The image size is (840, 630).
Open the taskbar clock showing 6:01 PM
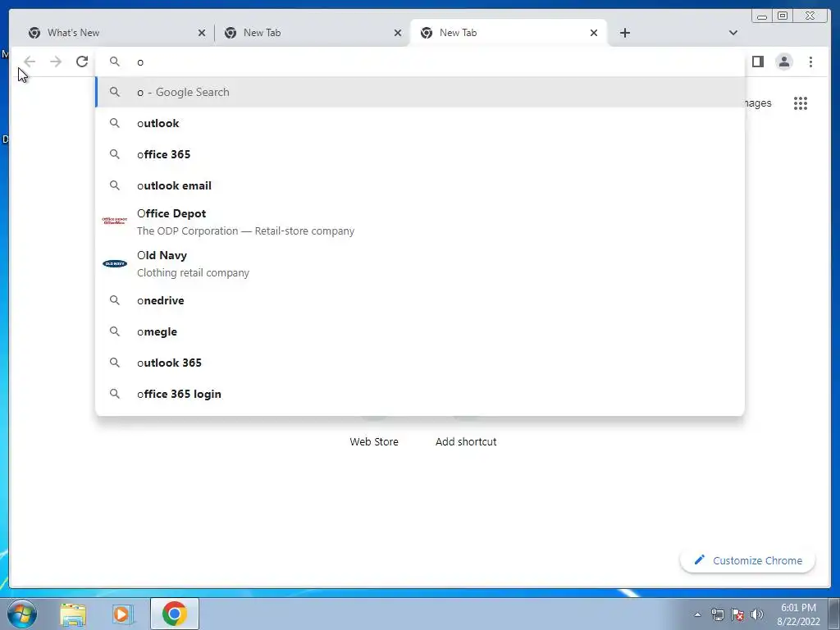tap(798, 614)
